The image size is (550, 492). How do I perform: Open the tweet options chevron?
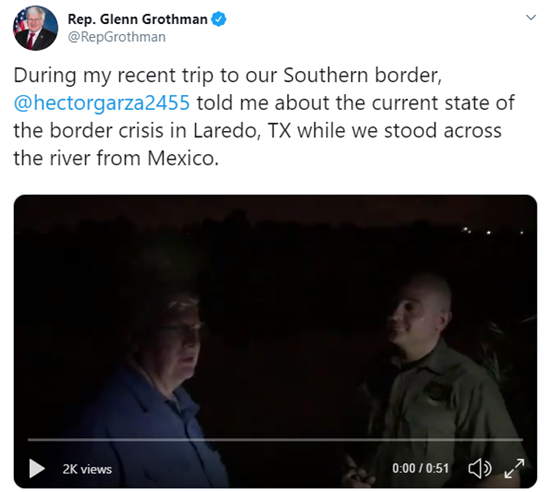point(531,17)
